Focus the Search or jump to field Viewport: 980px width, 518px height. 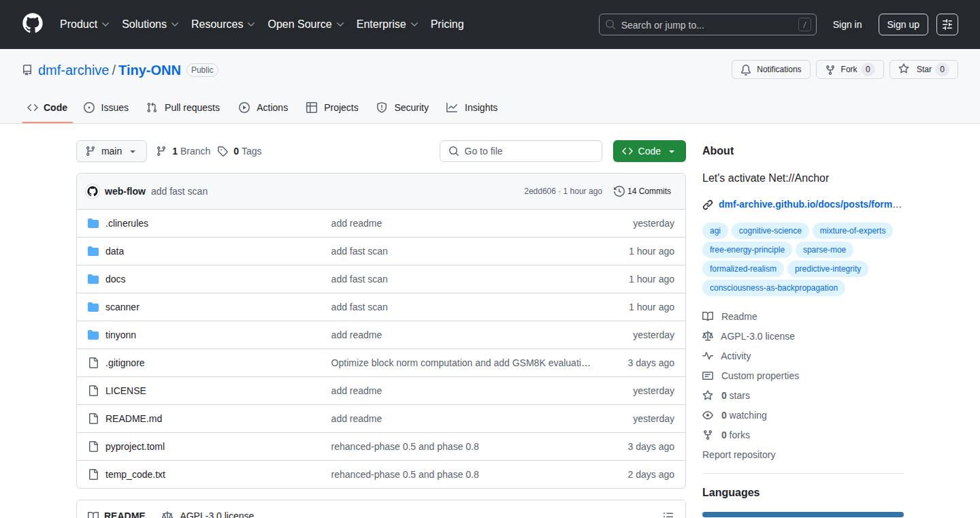pyautogui.click(x=708, y=25)
